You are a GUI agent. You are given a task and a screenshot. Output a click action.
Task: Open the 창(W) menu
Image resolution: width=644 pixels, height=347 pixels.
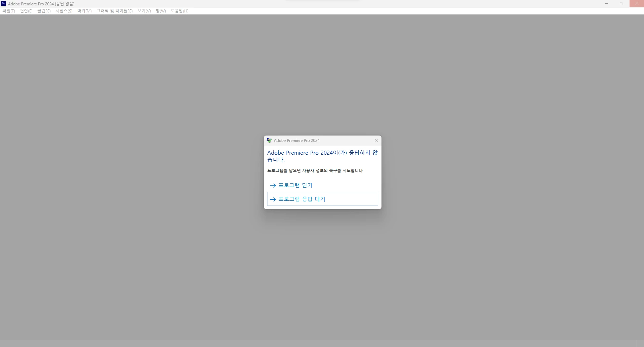coord(161,11)
